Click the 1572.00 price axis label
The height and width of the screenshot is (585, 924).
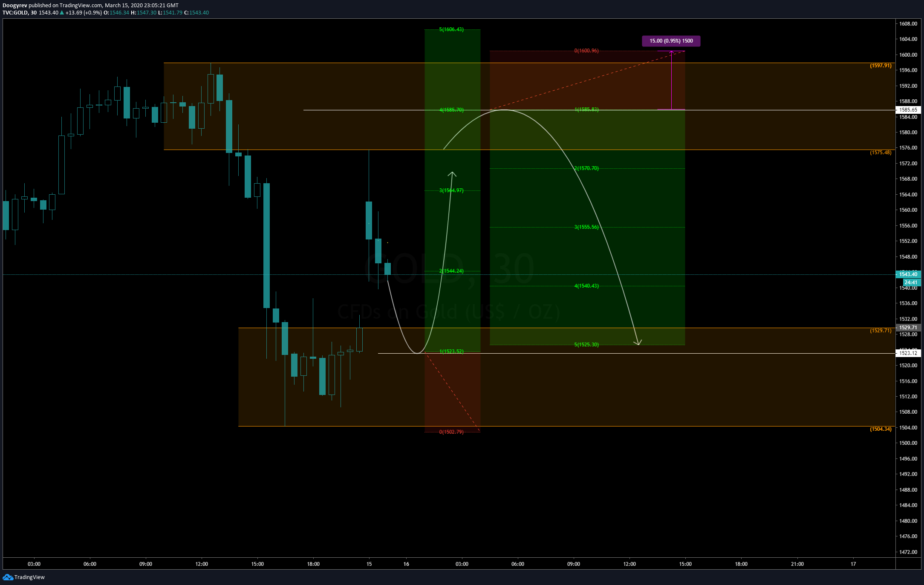point(908,164)
